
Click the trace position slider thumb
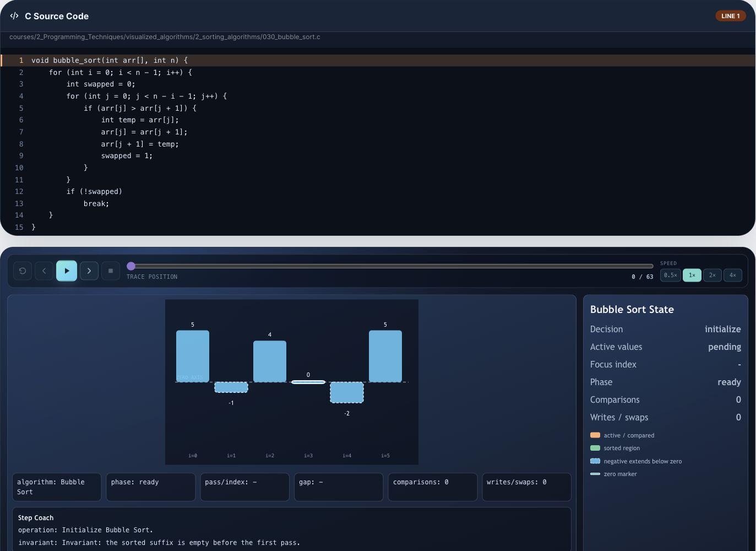(131, 266)
